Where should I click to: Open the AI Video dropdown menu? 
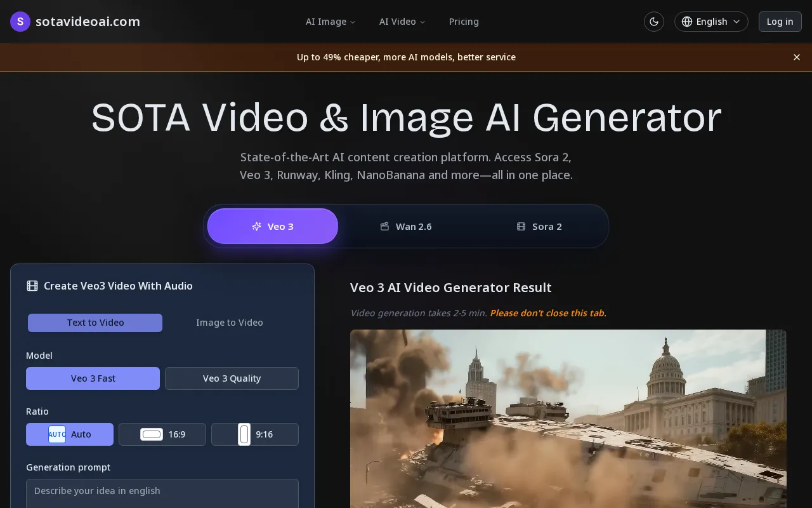point(402,22)
